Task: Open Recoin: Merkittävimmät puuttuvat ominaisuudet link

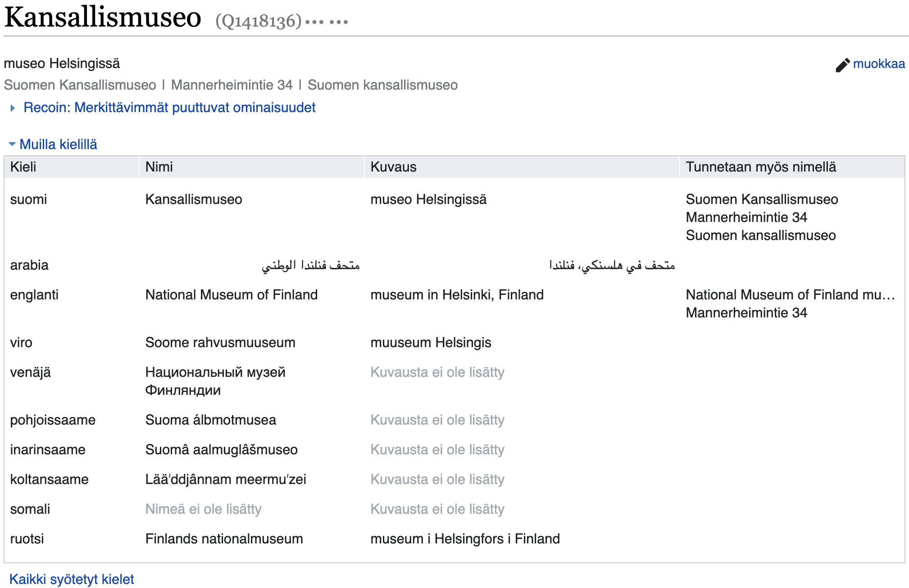Action: tap(169, 108)
